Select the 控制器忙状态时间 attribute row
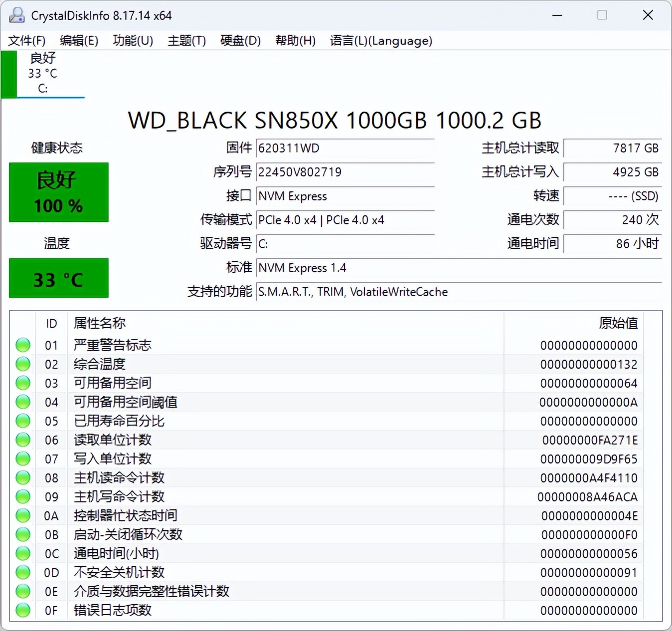 click(327, 515)
